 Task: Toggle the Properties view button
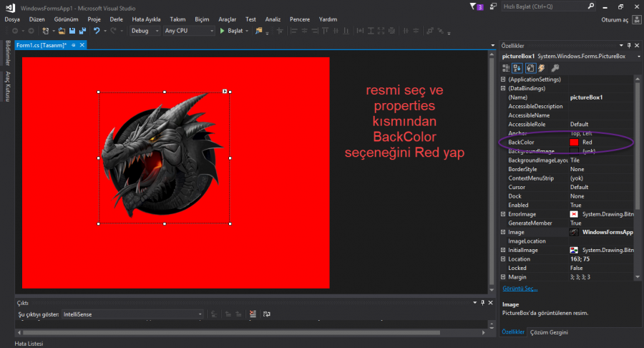point(530,68)
